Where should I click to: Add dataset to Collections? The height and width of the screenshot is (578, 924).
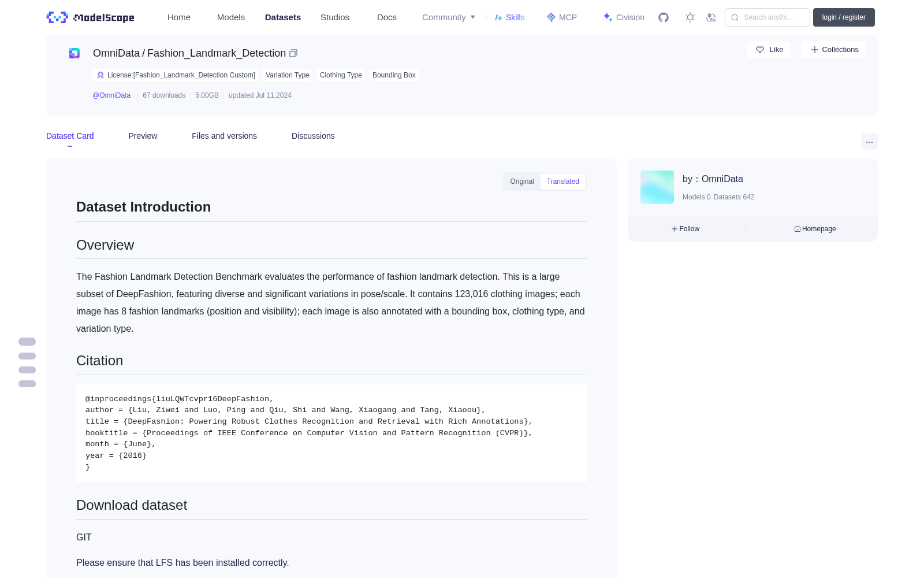point(834,50)
